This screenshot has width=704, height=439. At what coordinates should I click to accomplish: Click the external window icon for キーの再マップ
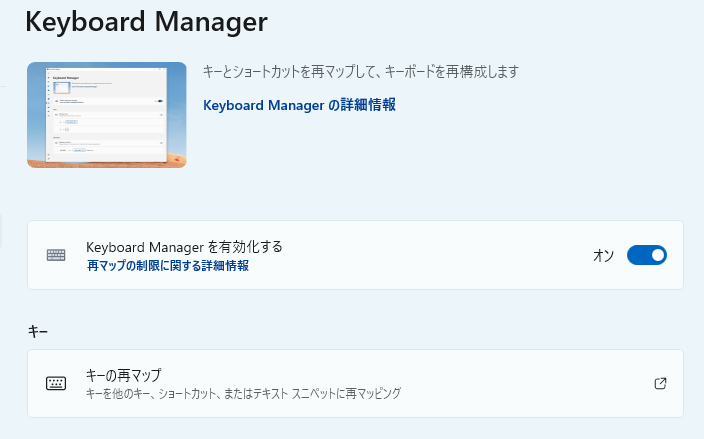(x=660, y=383)
